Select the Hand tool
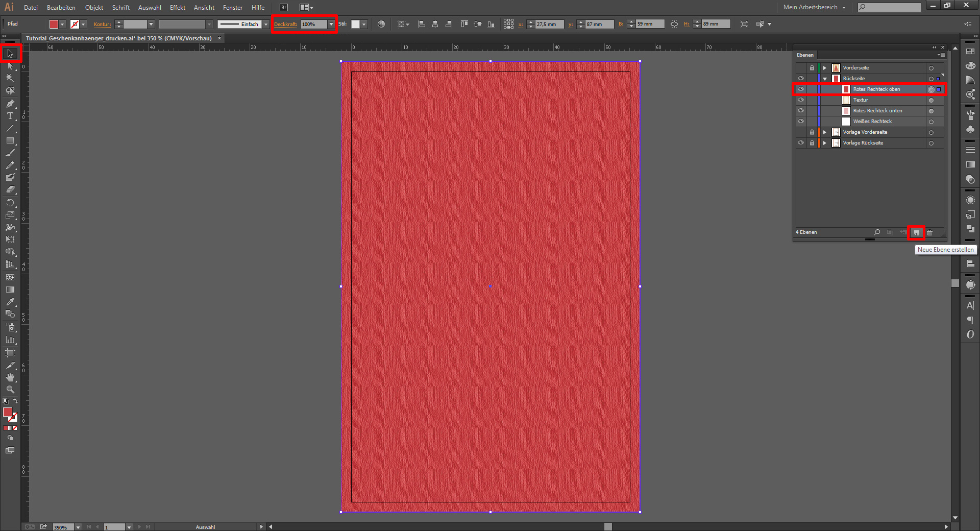Image resolution: width=980 pixels, height=531 pixels. tap(10, 377)
